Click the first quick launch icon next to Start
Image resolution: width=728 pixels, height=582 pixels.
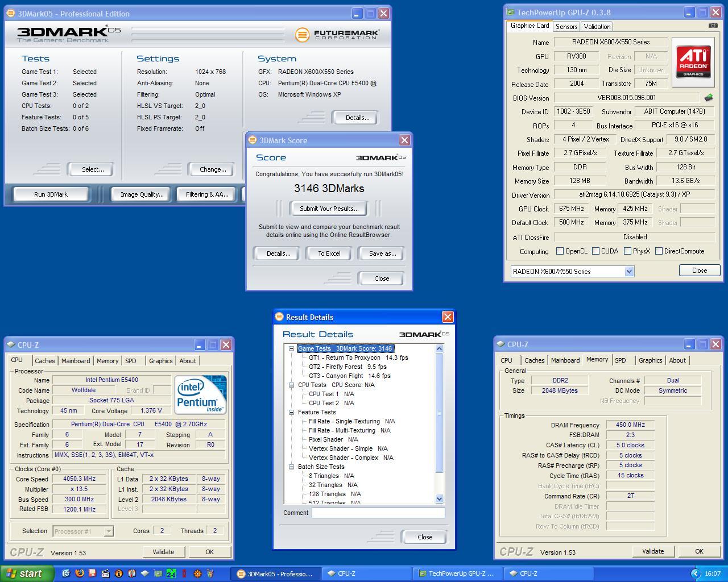pos(66,573)
